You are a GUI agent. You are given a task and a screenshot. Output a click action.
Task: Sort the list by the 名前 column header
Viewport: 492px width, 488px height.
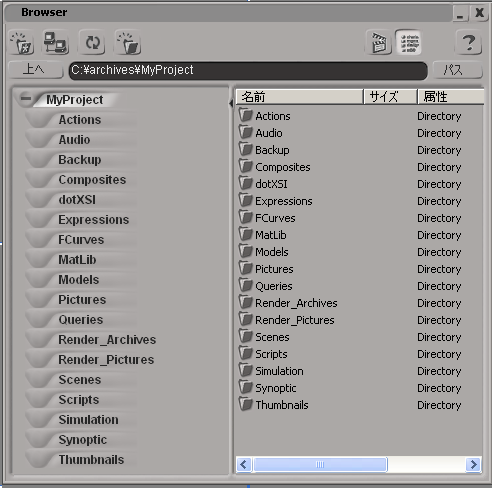pos(300,97)
